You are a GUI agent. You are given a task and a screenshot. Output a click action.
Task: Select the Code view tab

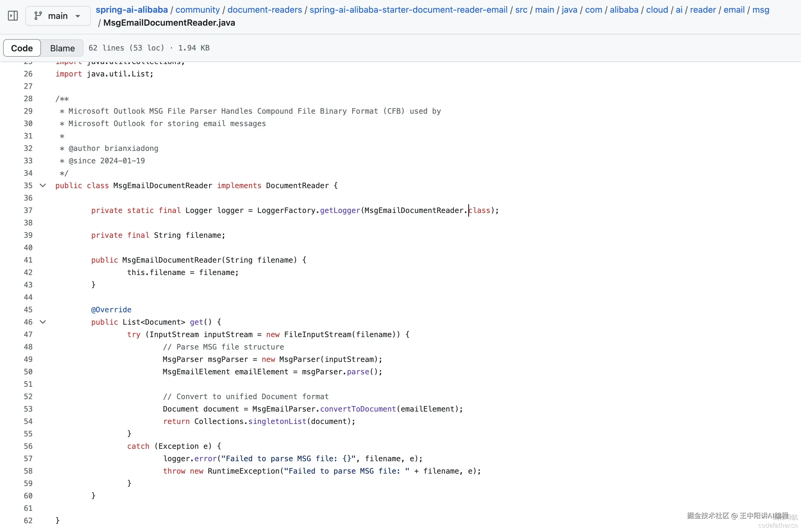pyautogui.click(x=22, y=48)
